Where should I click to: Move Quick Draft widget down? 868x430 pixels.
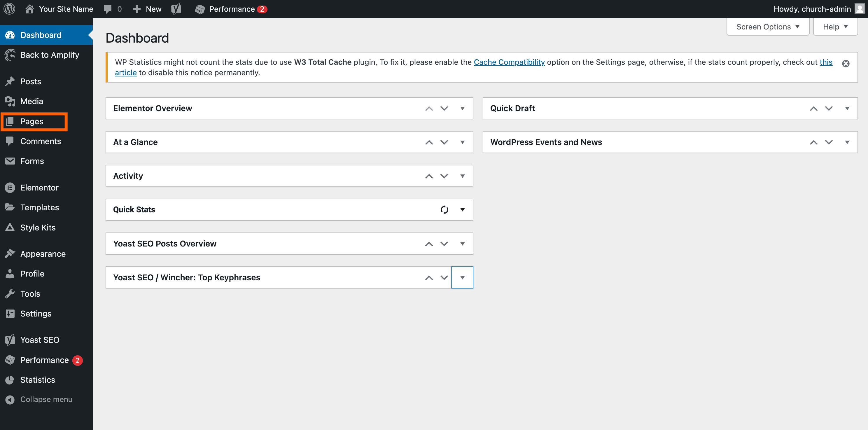829,109
